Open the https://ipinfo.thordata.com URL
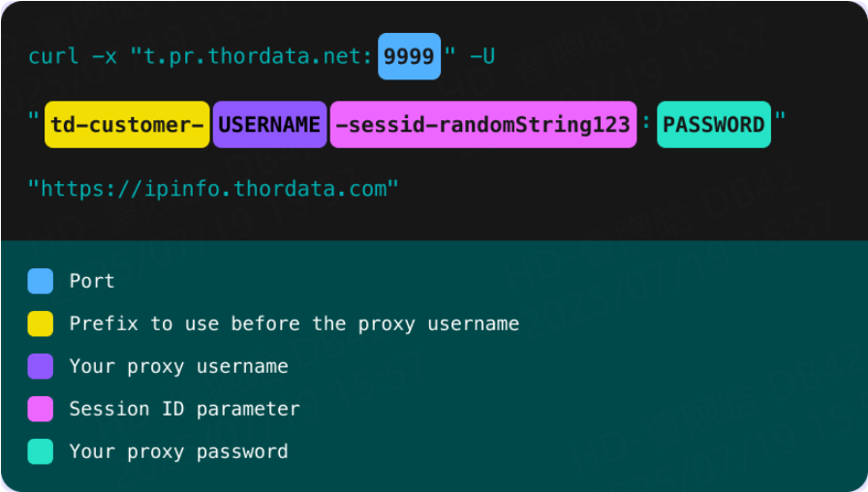 (x=213, y=188)
